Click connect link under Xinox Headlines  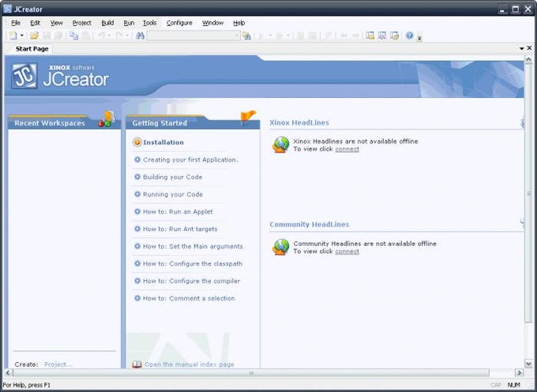click(347, 149)
